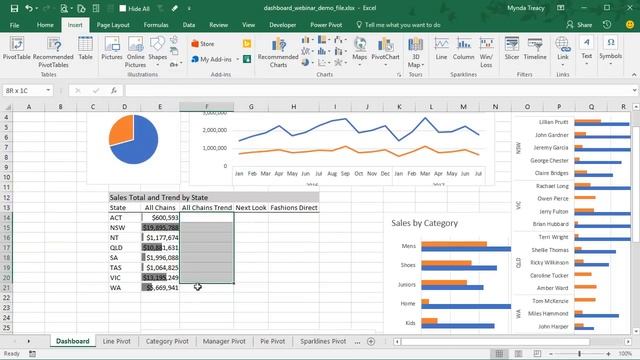
Task: Insert a Column sparkline
Action: pos(464,49)
